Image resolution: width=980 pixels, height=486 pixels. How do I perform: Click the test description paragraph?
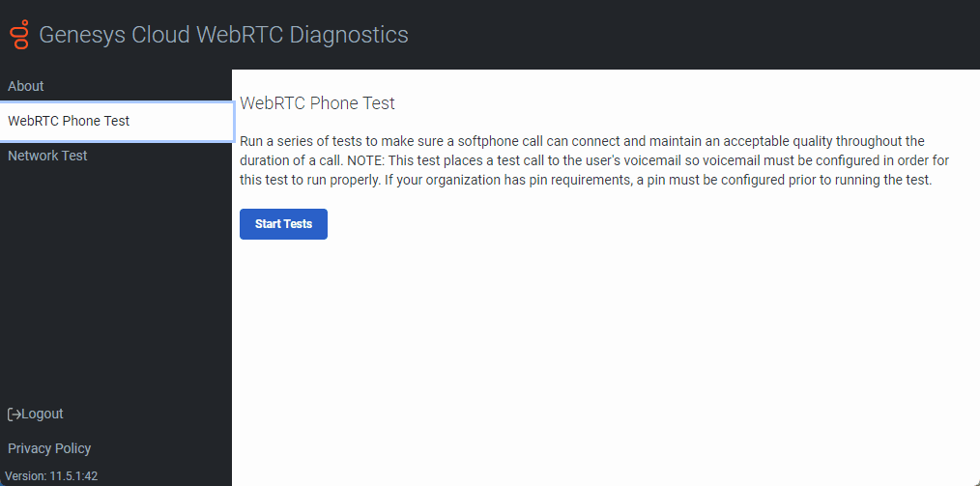tap(585, 160)
